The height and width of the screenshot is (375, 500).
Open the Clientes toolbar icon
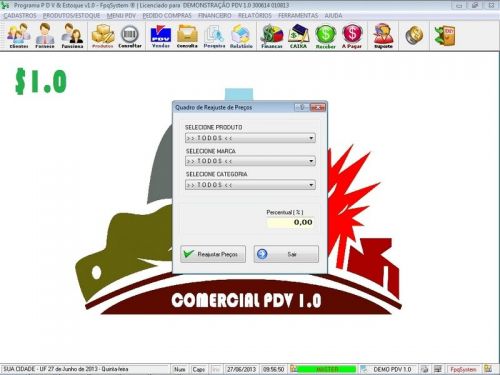click(19, 36)
